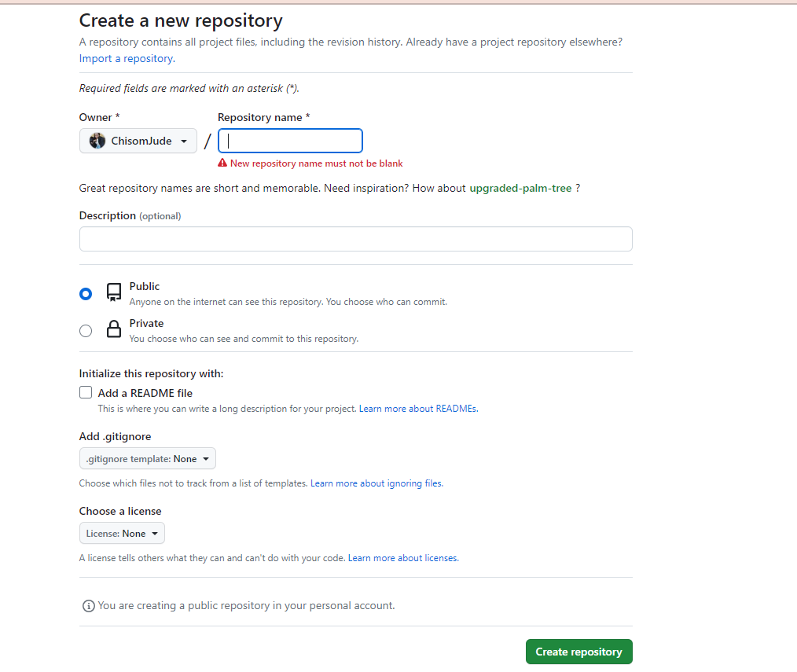
Task: Click the info icon beside public repository notice
Action: (x=89, y=606)
